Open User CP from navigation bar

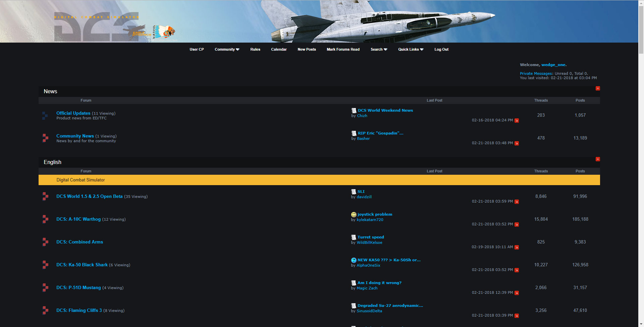coord(197,49)
